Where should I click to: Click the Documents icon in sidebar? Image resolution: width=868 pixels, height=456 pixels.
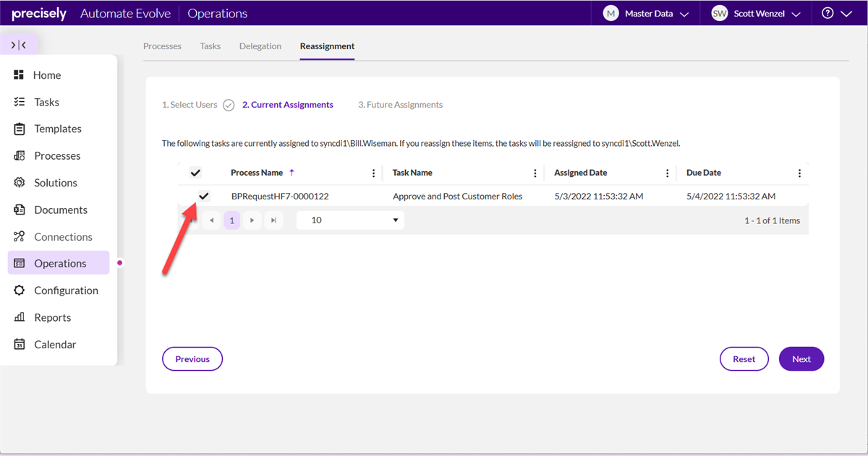[20, 210]
